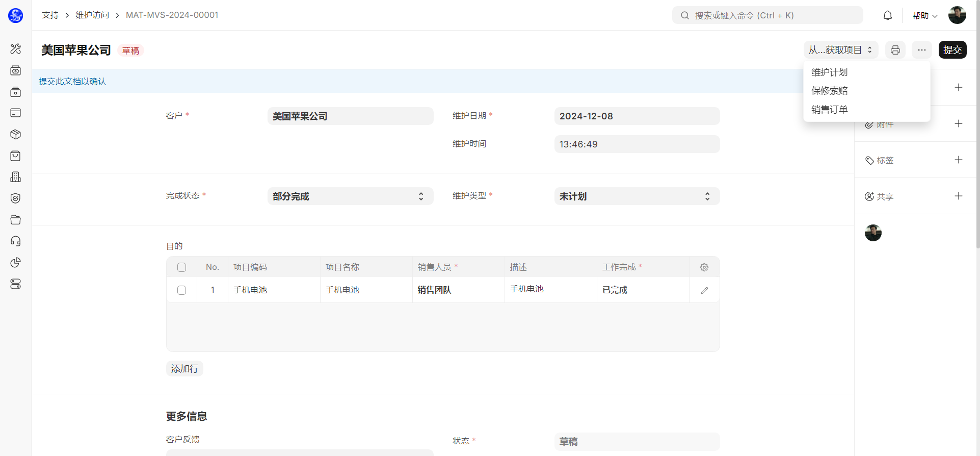Go to the 维护访问 breadcrumb
980x456 pixels.
coord(92,15)
